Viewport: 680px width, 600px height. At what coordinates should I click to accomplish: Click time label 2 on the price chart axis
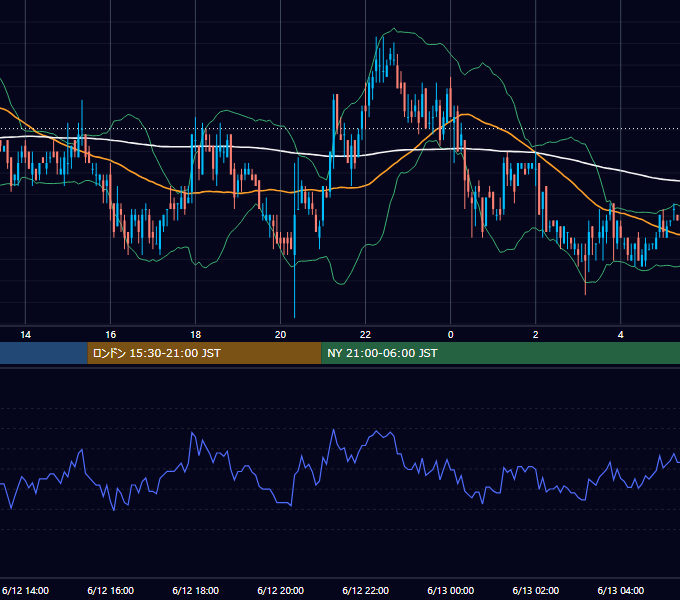pos(536,335)
